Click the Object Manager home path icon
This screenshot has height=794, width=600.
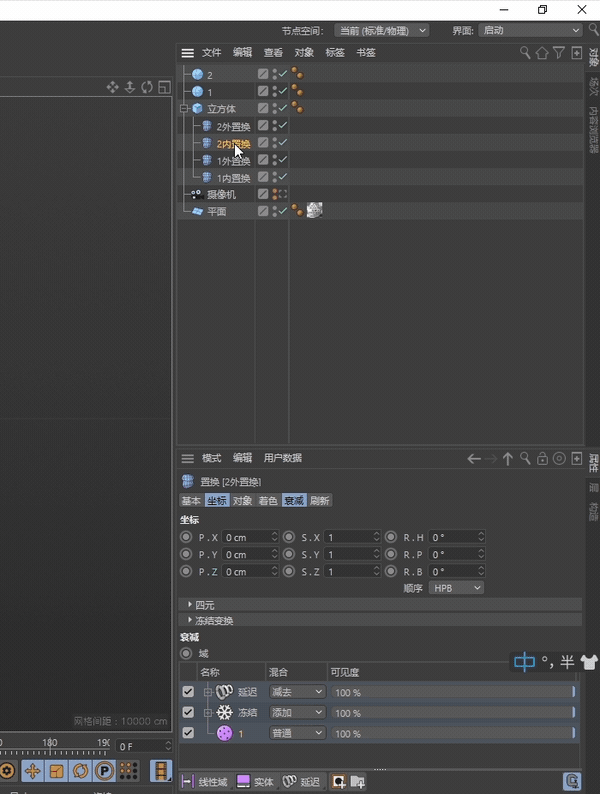[542, 53]
